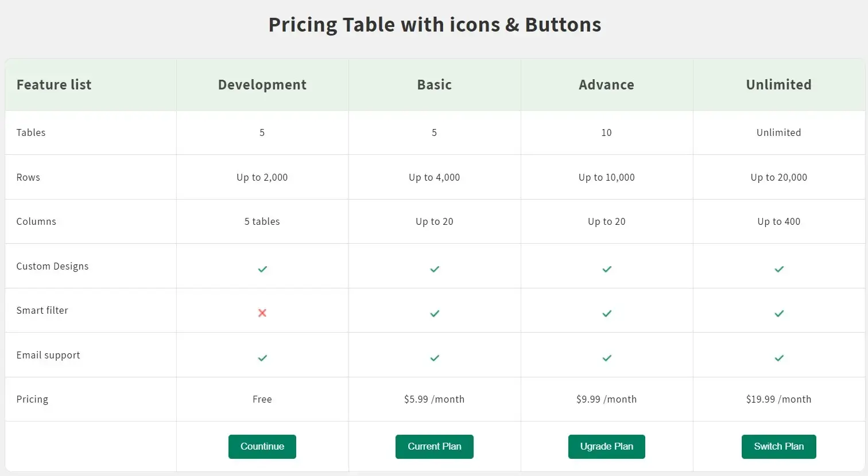Click the Up to 400 cell
The height and width of the screenshot is (476, 868).
click(779, 221)
